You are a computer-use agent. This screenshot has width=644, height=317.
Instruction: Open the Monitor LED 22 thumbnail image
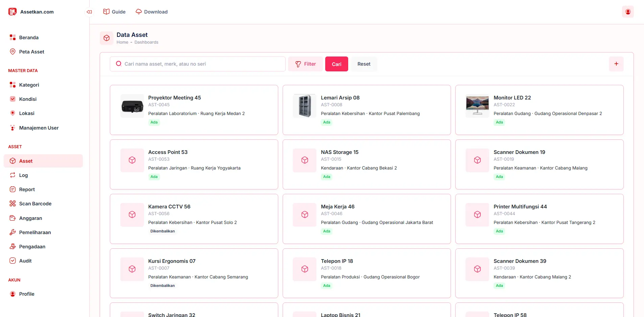coord(477,106)
